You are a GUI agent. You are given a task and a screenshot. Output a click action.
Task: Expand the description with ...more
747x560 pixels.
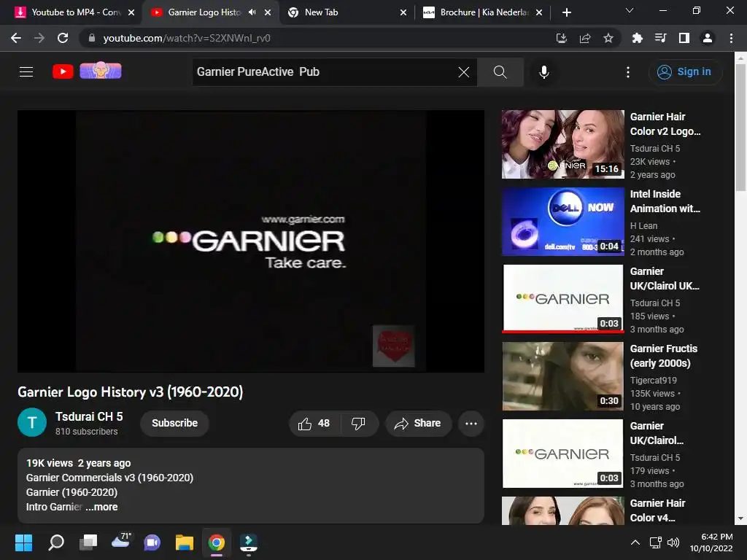coord(101,507)
